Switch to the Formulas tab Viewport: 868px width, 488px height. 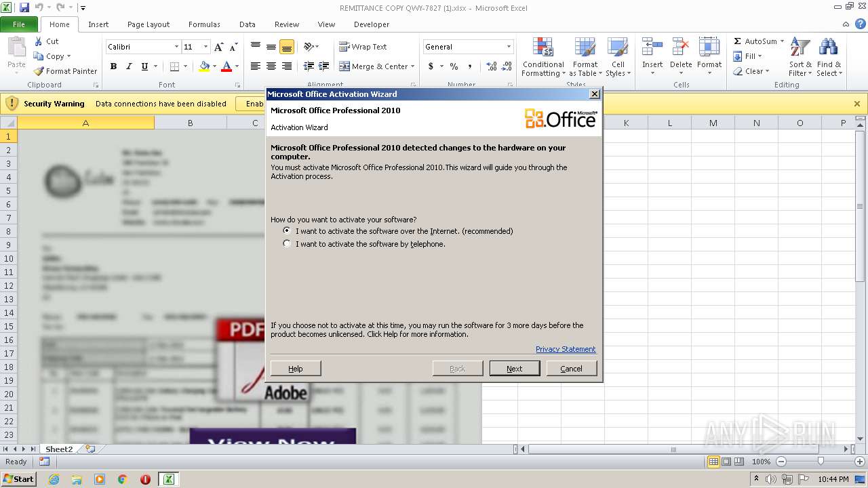(x=204, y=24)
